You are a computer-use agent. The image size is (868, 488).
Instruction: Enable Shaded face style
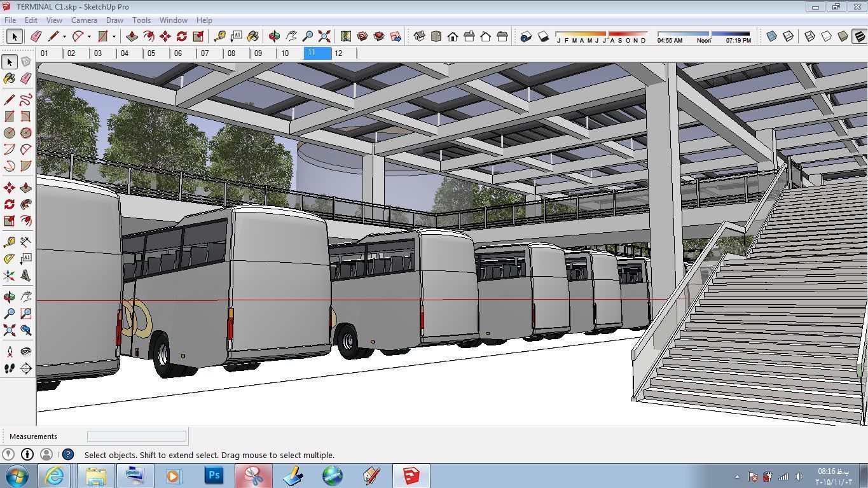pos(843,36)
